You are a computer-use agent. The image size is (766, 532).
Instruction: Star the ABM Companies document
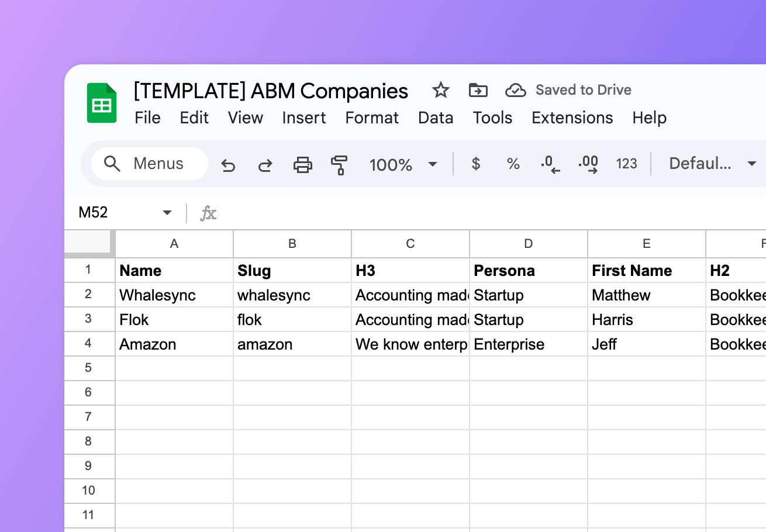click(x=440, y=90)
